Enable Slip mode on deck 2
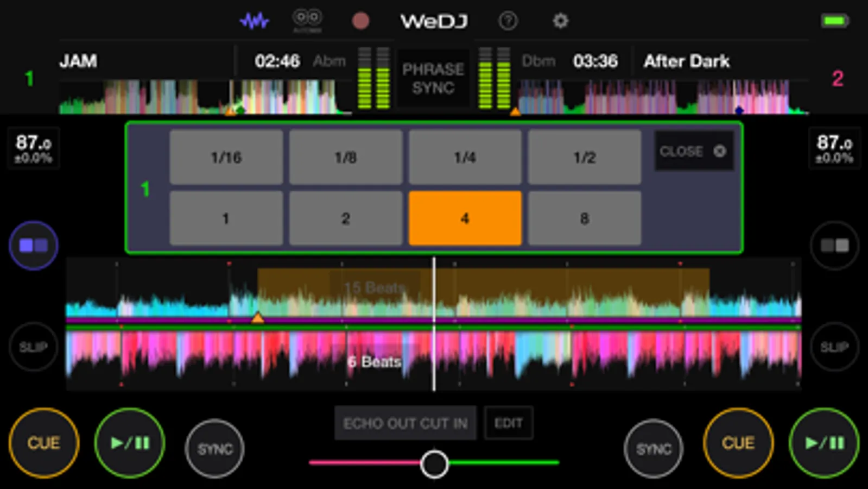Image resolution: width=868 pixels, height=489 pixels. pyautogui.click(x=834, y=347)
